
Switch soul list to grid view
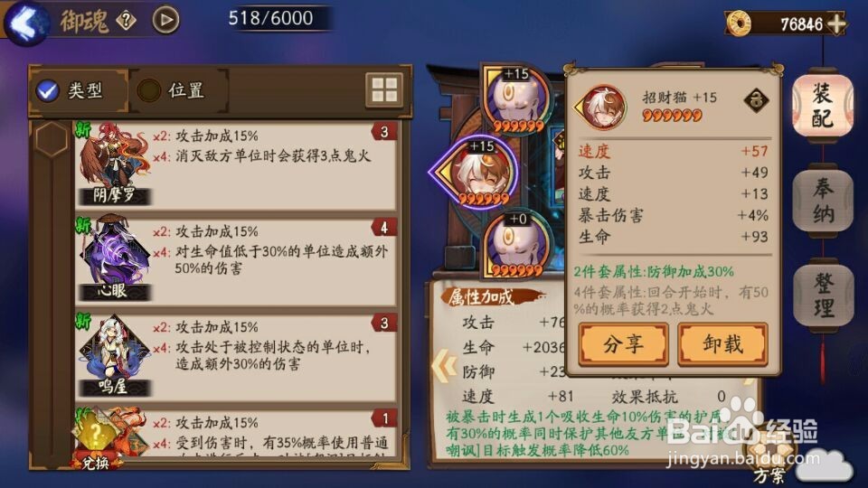384,89
